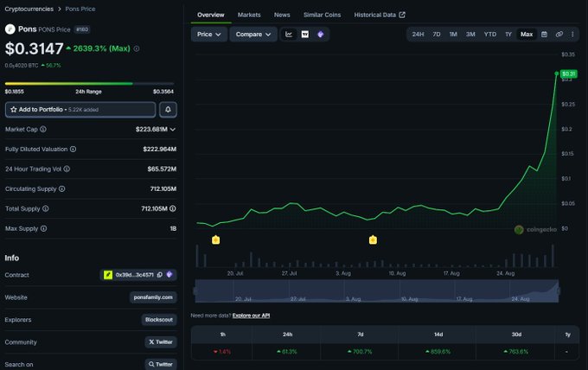Copy the chart link icon
Screen dimensions: 588x370
[559, 35]
